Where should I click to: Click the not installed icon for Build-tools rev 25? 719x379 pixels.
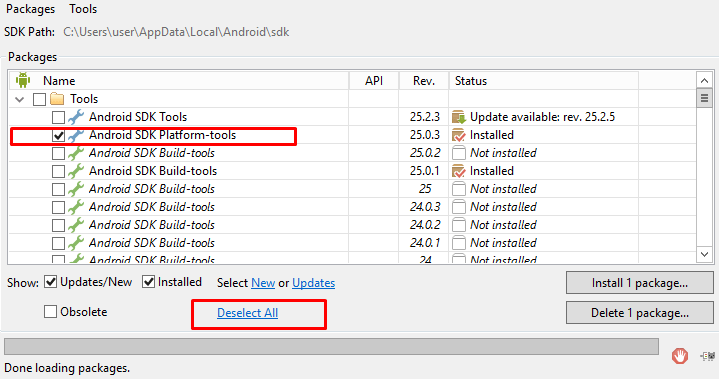[459, 188]
